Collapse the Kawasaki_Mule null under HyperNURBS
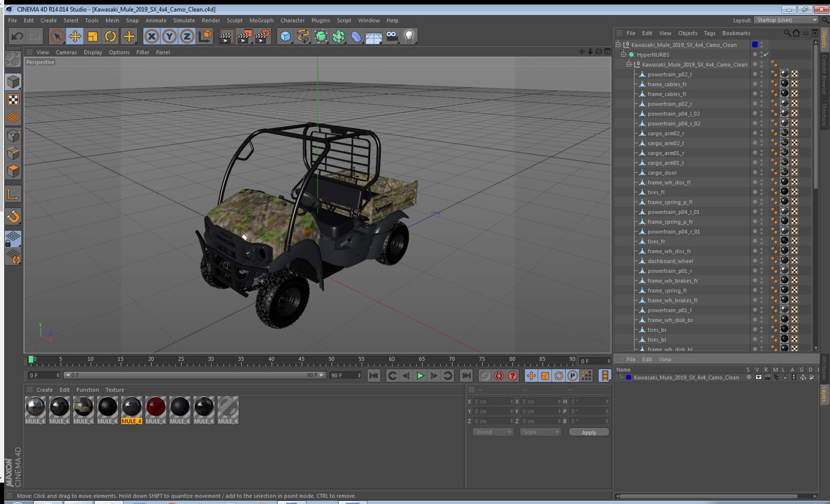 coord(629,64)
